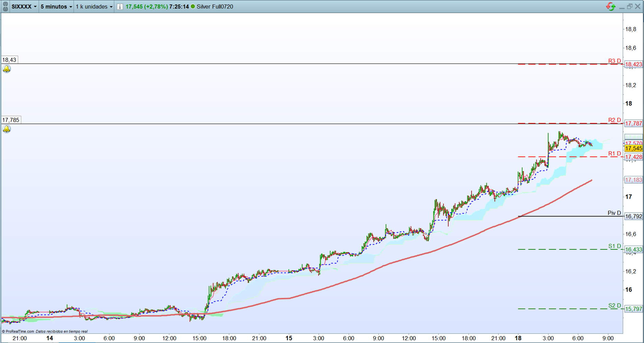This screenshot has width=644, height=343.
Task: Click the R2 D pivot label
Action: click(x=614, y=120)
